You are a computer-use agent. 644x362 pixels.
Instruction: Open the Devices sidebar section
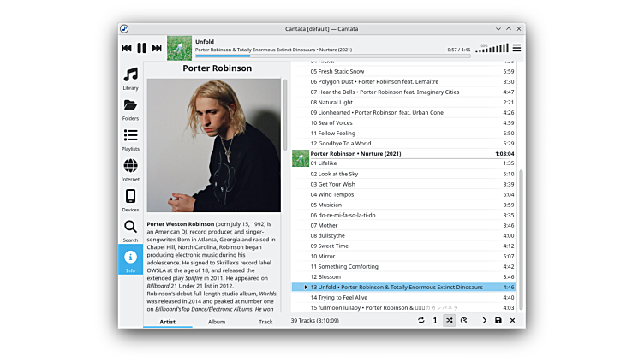click(130, 200)
